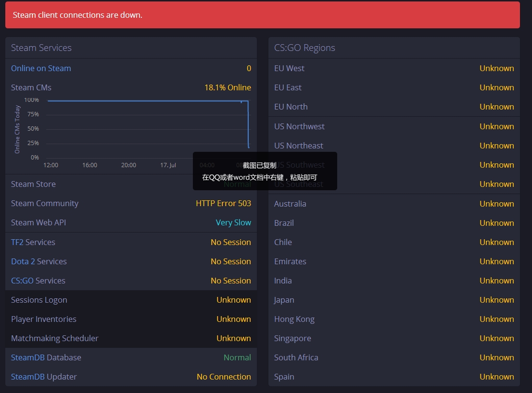532x393 pixels.
Task: Click the Australia region label
Action: coord(290,204)
